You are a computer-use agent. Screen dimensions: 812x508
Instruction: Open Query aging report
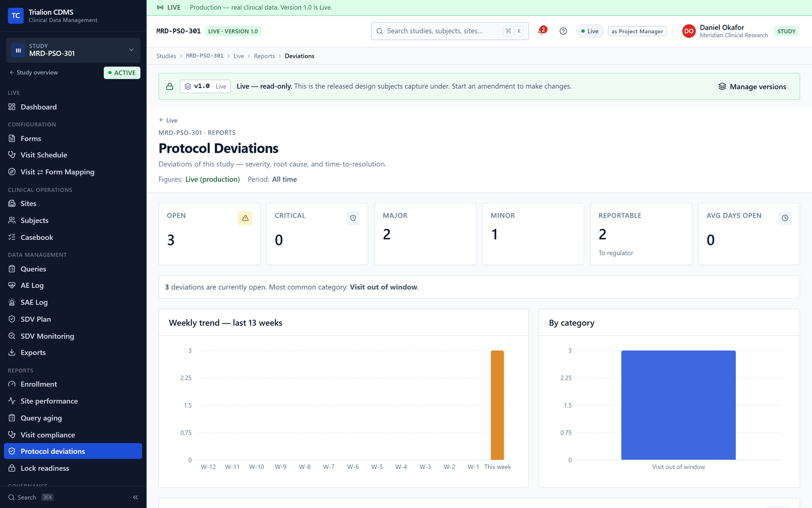(x=73, y=418)
